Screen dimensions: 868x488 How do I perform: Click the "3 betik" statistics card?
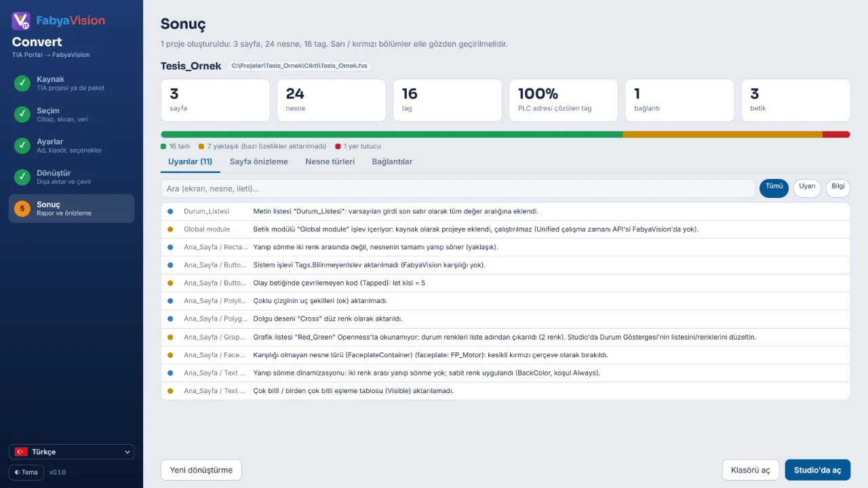coord(795,100)
